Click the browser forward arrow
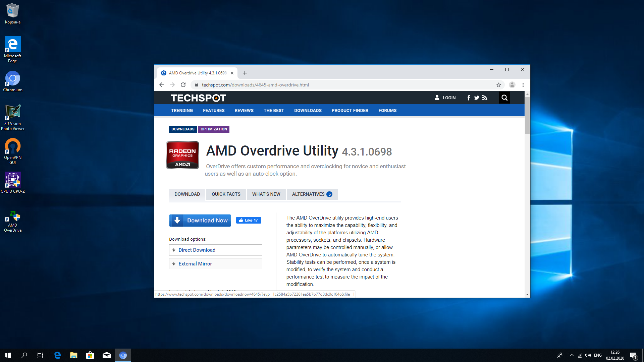This screenshot has width=644, height=362. [x=172, y=85]
